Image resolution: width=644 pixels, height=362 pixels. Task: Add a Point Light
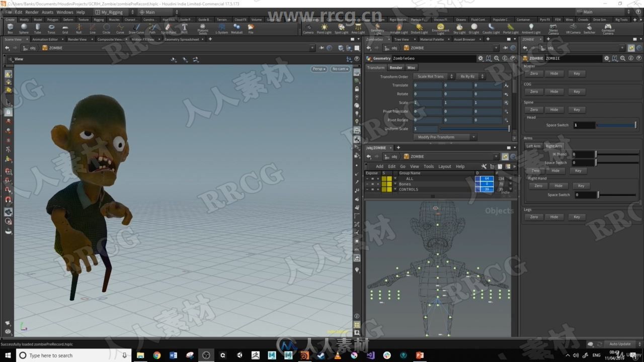(x=324, y=28)
